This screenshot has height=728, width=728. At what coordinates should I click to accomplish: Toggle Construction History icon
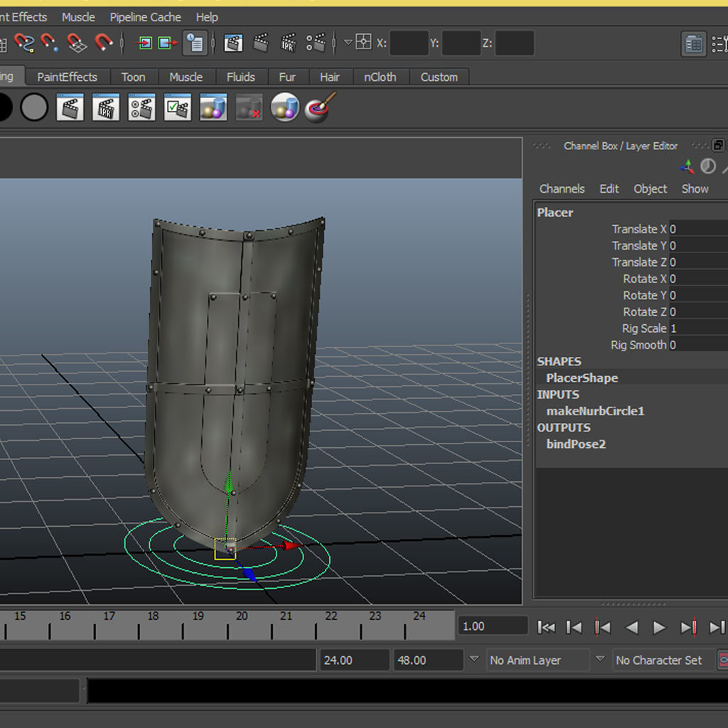[x=195, y=43]
